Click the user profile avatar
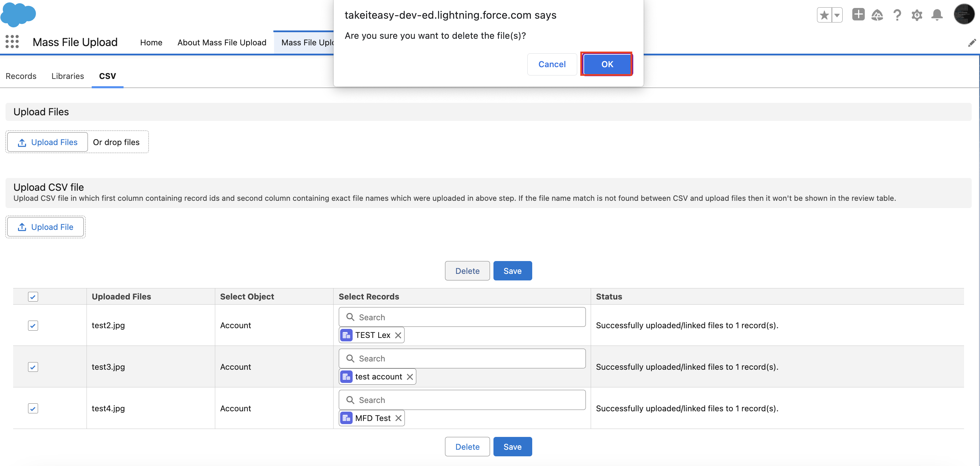The height and width of the screenshot is (466, 980). click(x=964, y=15)
